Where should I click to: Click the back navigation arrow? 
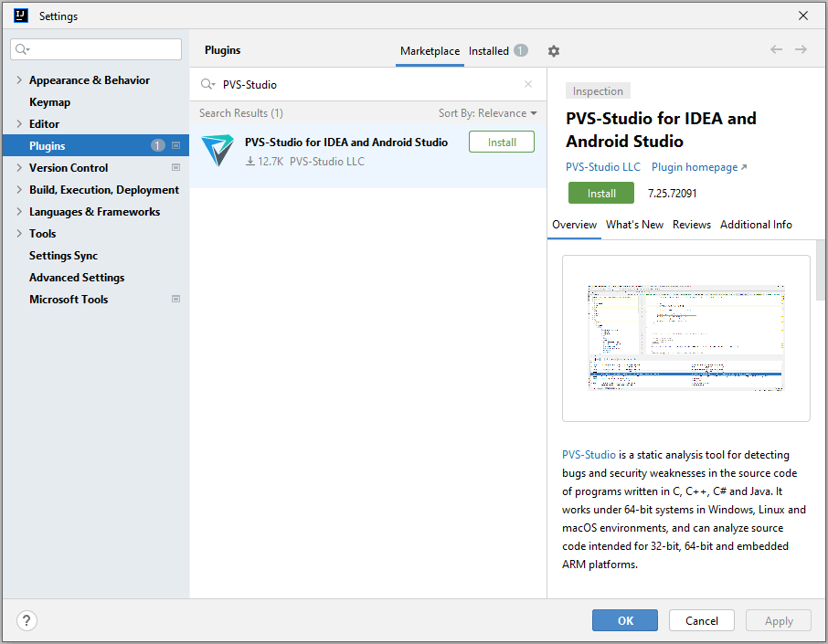point(776,49)
